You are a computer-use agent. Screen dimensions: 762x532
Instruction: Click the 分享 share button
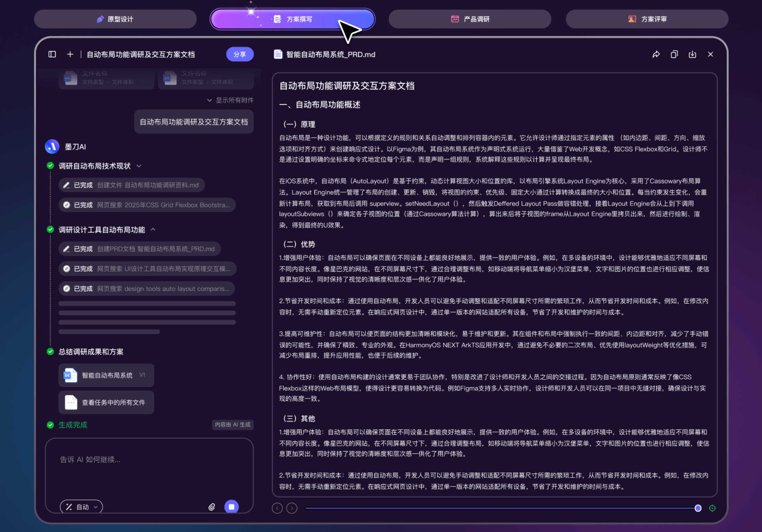pos(240,54)
